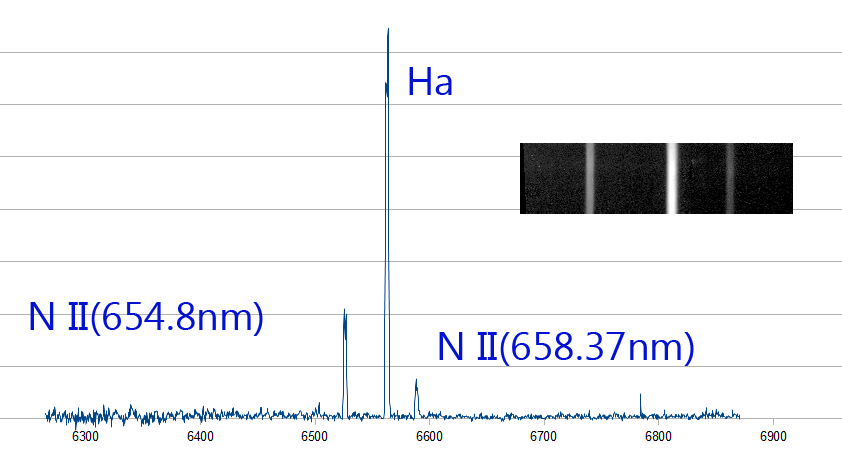Click the tall H-alpha emission peak
The height and width of the screenshot is (465, 842).
(387, 223)
